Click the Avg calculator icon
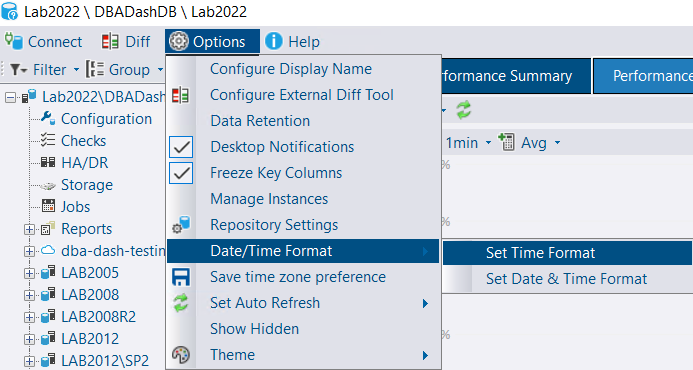 point(506,142)
